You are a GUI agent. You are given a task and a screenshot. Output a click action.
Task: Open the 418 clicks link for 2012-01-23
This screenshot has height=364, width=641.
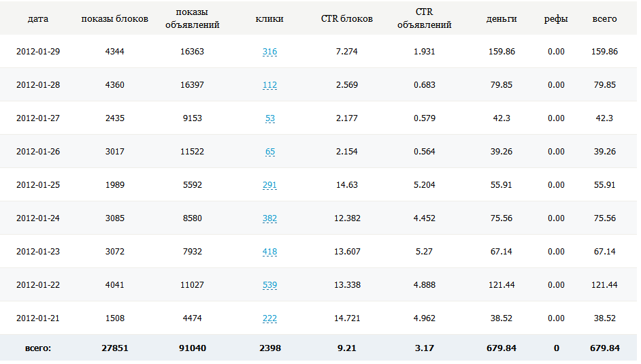[269, 252]
